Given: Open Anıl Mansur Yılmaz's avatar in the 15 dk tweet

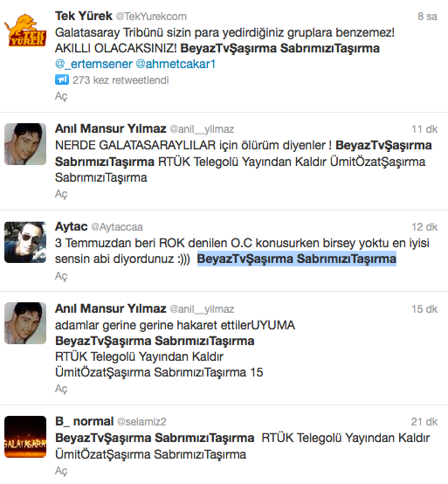Looking at the screenshot, I should pos(25,323).
